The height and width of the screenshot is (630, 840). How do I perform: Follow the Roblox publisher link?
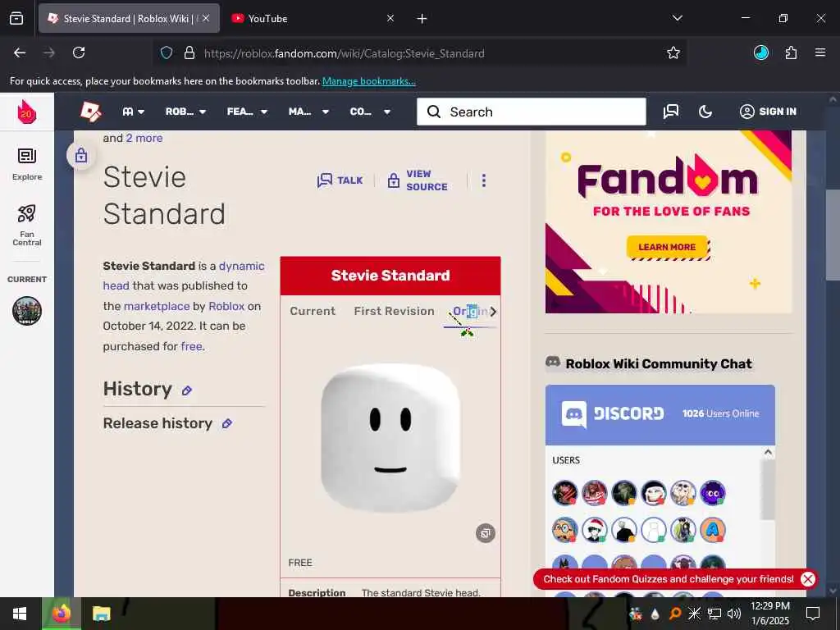[x=226, y=306]
